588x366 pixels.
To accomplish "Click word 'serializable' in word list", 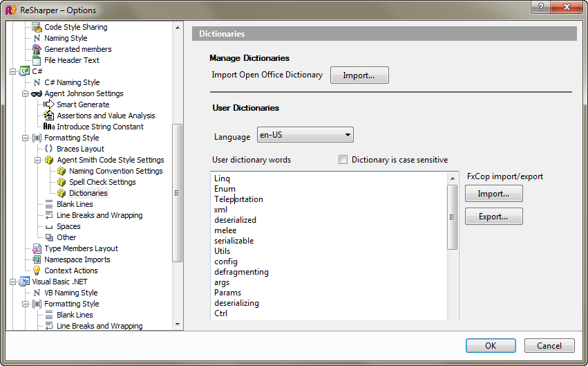I will click(234, 241).
